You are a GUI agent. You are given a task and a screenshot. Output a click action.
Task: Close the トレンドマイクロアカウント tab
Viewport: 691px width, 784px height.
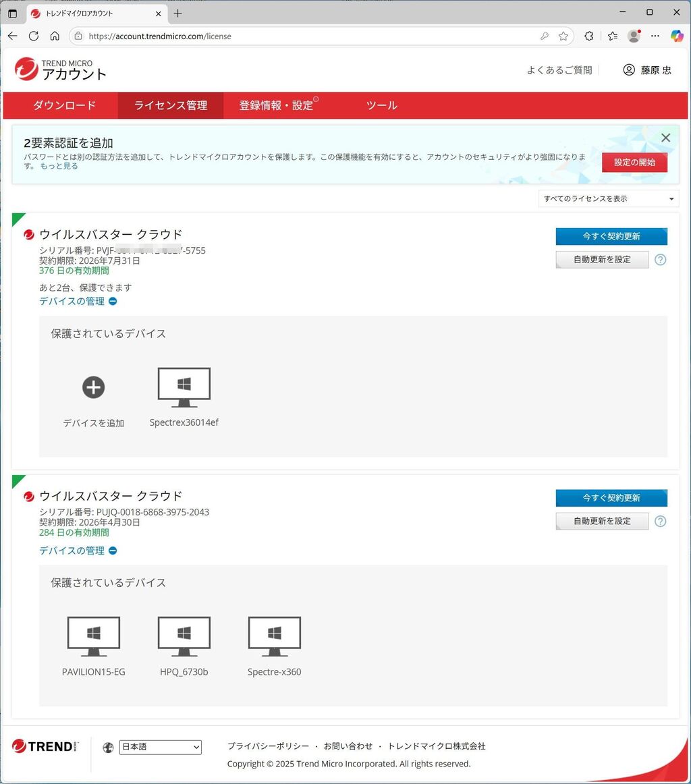pyautogui.click(x=159, y=13)
